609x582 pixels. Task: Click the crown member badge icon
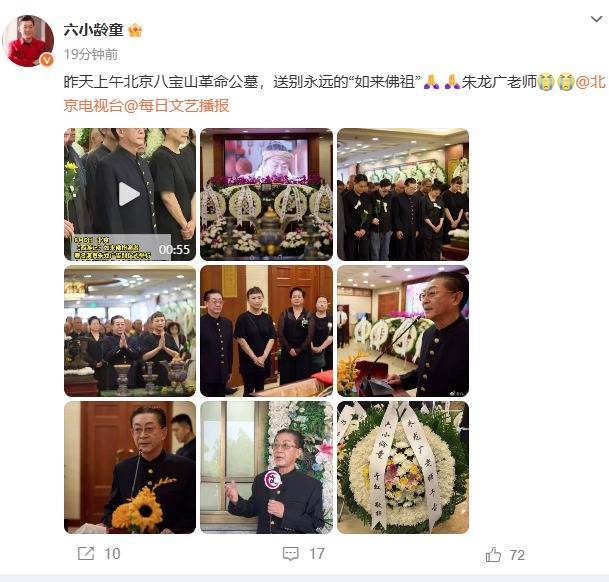coord(135,30)
